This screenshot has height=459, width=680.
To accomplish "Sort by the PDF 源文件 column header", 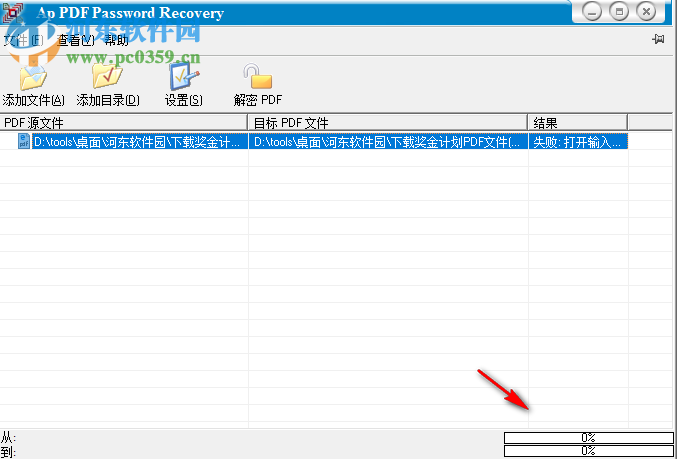I will (124, 123).
